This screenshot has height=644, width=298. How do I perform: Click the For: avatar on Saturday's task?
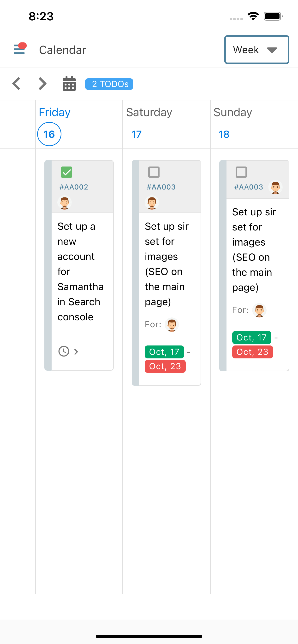[172, 325]
